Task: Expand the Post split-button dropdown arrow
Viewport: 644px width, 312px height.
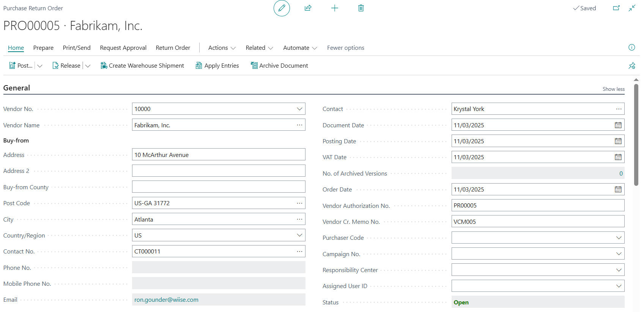Action: pyautogui.click(x=39, y=66)
